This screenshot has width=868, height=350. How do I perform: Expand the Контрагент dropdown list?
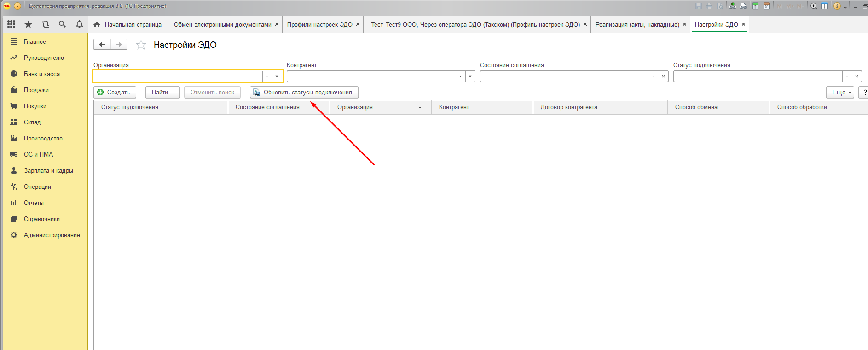[x=460, y=76]
